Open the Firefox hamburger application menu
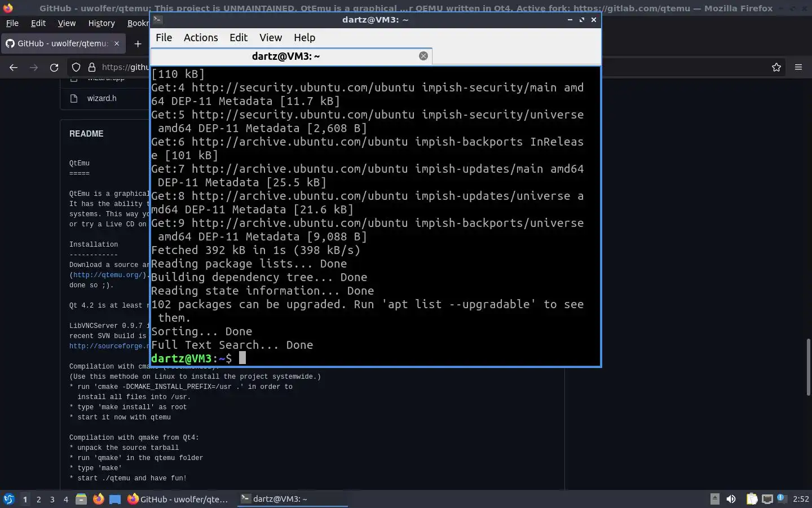The height and width of the screenshot is (508, 812). tap(798, 67)
